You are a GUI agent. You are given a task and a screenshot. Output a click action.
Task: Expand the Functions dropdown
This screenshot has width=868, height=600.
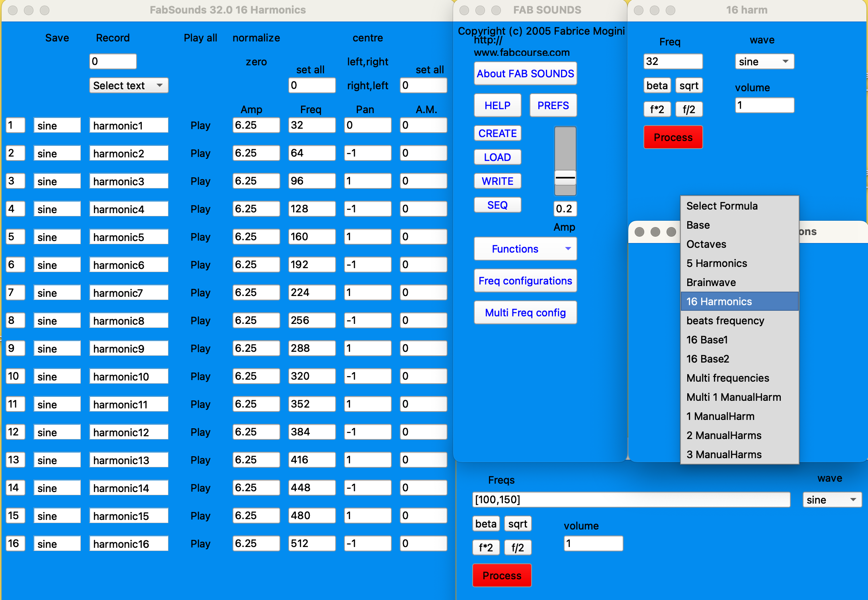(x=525, y=249)
